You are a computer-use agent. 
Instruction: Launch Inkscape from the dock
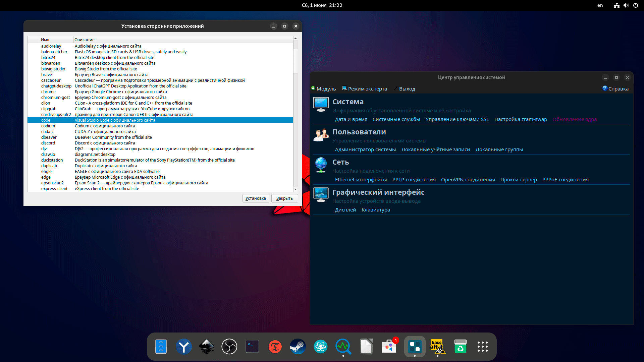click(x=207, y=347)
